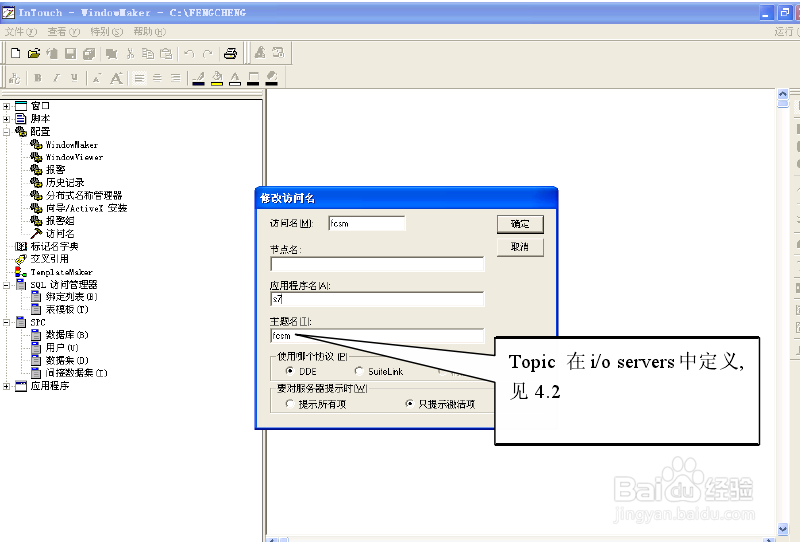
Task: Select WindowViewer in the configuration tree
Action: [x=74, y=157]
